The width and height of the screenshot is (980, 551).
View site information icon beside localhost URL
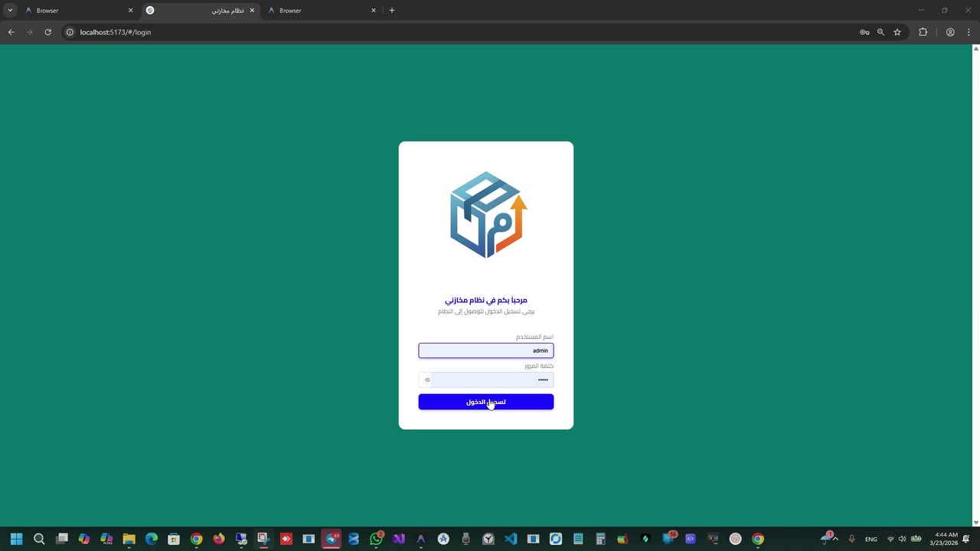click(70, 32)
